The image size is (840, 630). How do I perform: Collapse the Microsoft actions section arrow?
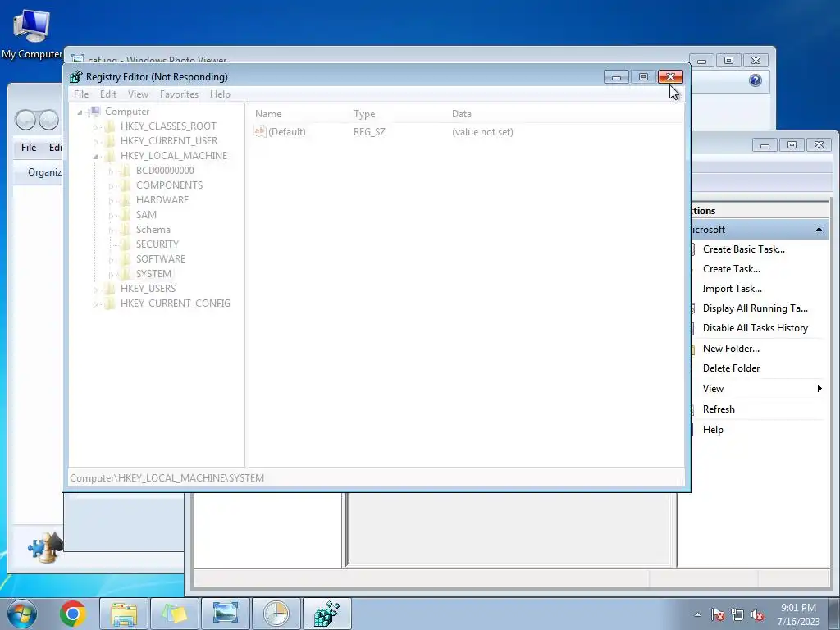pyautogui.click(x=819, y=230)
